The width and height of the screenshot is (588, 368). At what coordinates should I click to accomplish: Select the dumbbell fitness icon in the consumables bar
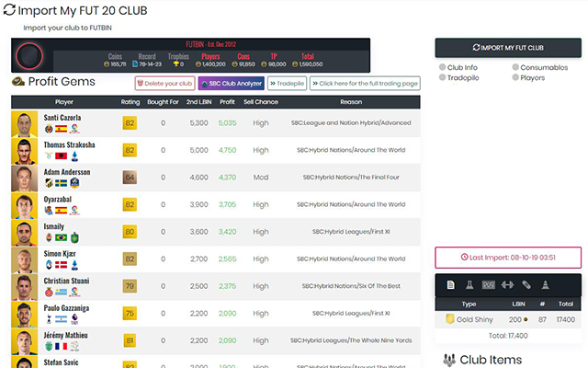[507, 285]
